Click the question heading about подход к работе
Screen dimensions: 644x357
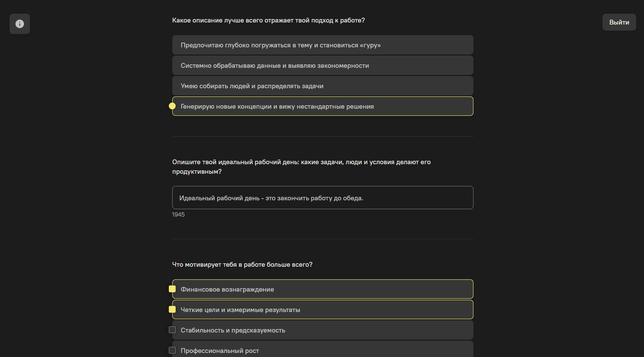coord(268,20)
